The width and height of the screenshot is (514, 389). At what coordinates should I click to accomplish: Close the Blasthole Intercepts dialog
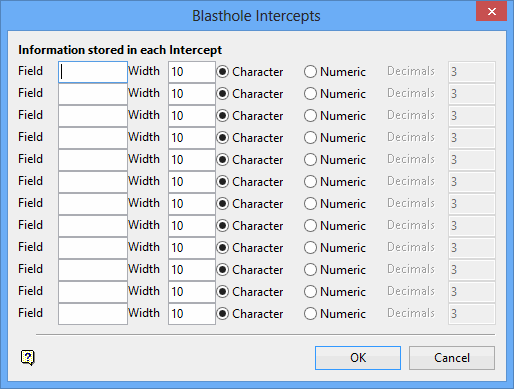pos(491,11)
